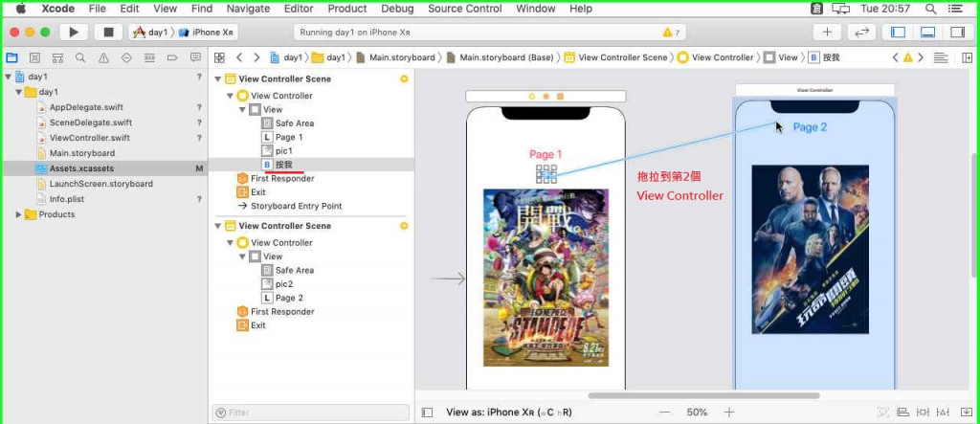Open the day1 scheme selector
980x424 pixels.
coord(150,32)
